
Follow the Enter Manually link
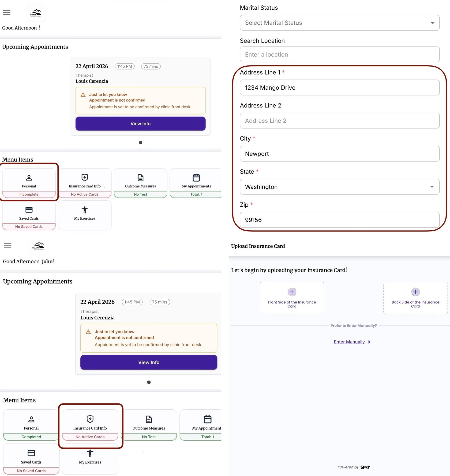(349, 342)
